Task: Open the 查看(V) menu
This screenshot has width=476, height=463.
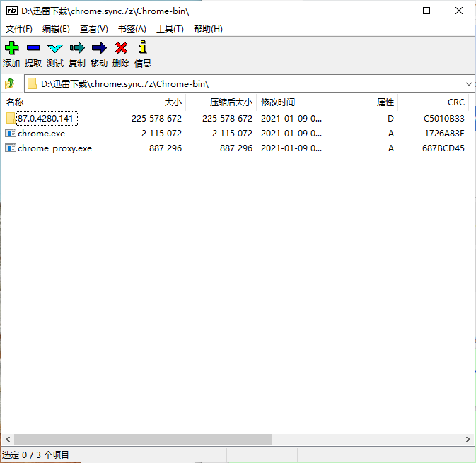Action: [94, 29]
